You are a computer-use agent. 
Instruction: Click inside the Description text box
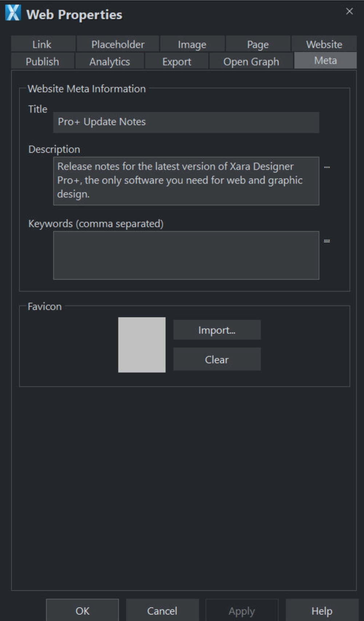(x=186, y=181)
